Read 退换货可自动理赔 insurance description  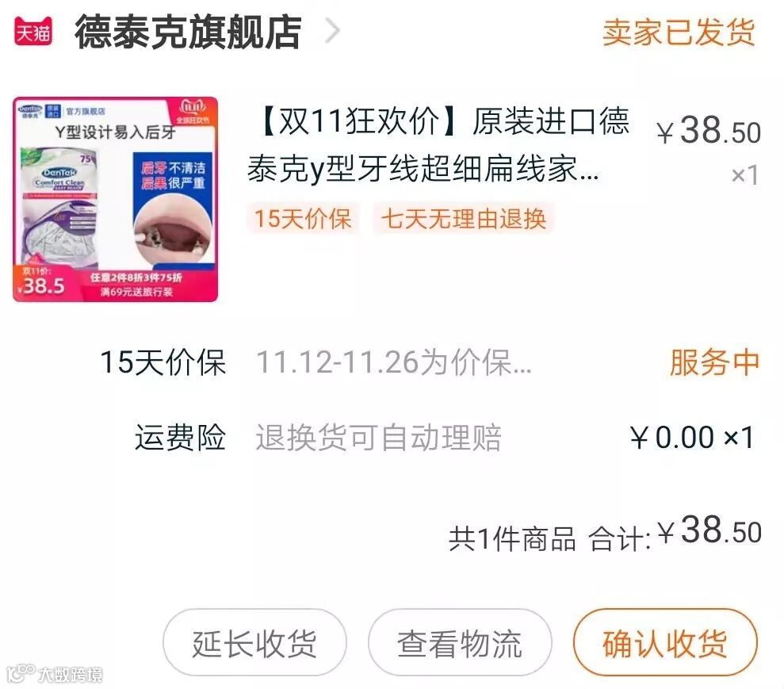(378, 437)
